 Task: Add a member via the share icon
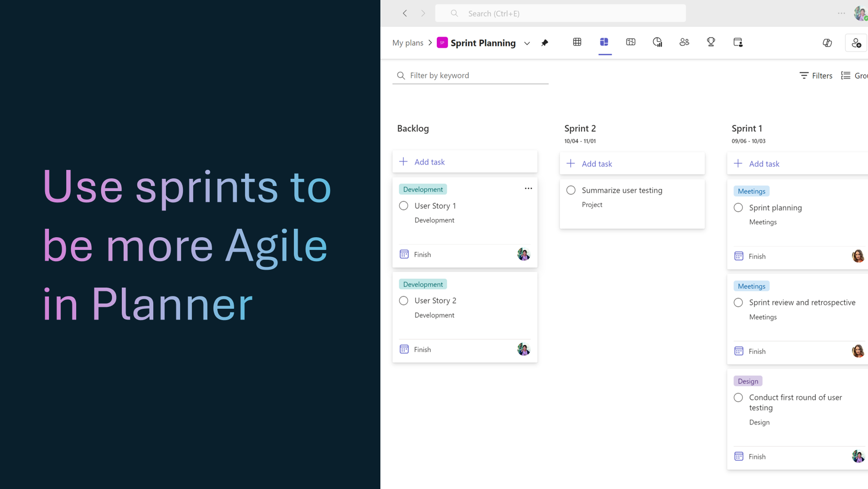[856, 43]
